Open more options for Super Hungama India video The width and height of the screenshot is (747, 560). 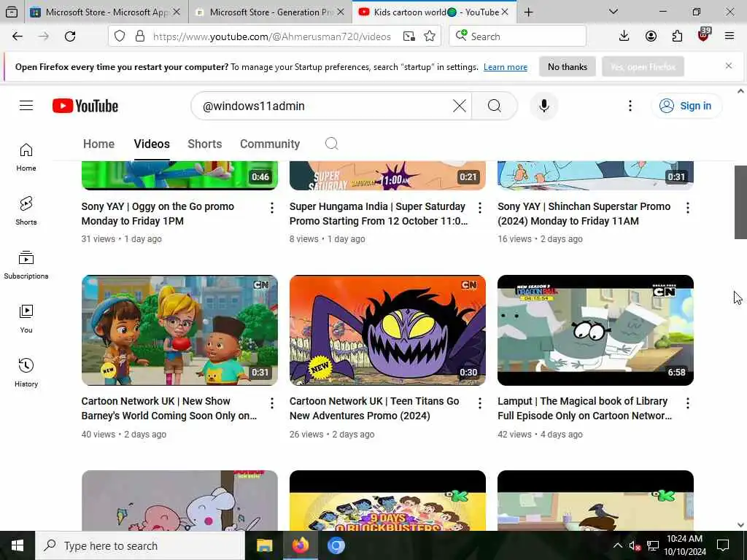480,208
